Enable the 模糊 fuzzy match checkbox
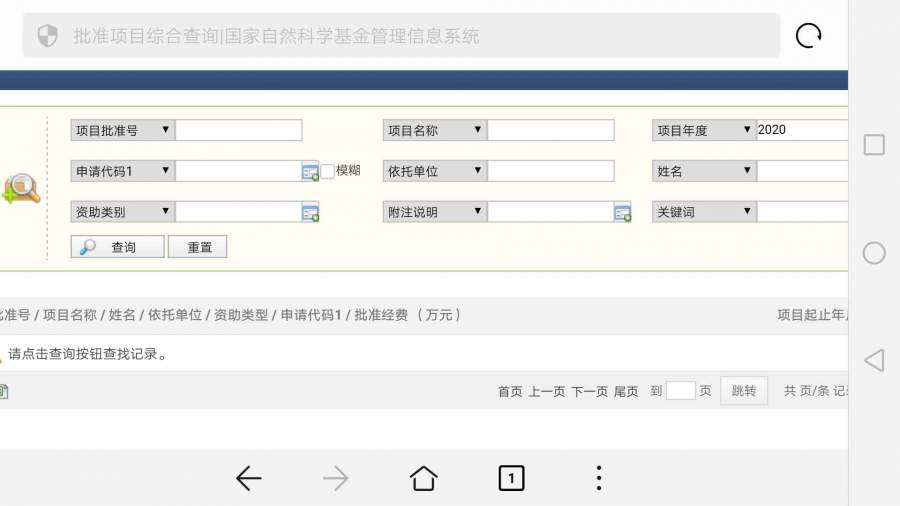The height and width of the screenshot is (506, 900). [327, 171]
